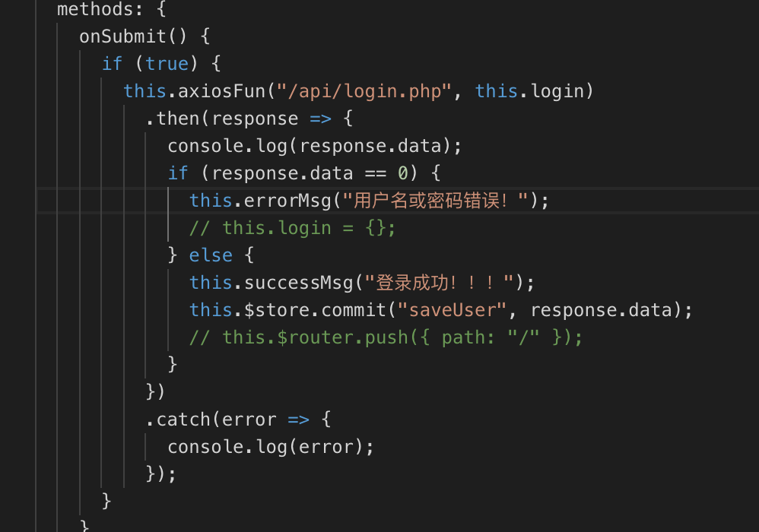Click the this.errorMsg call
759x532 pixels.
click(x=369, y=200)
